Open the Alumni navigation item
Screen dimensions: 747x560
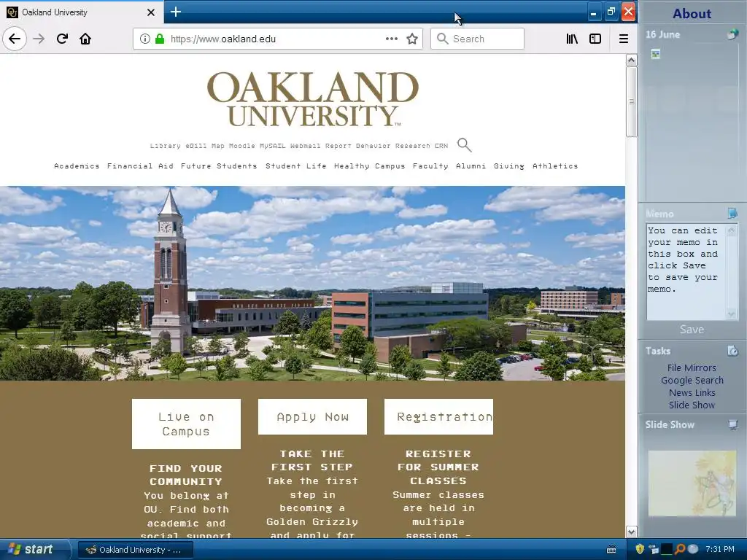(x=471, y=166)
